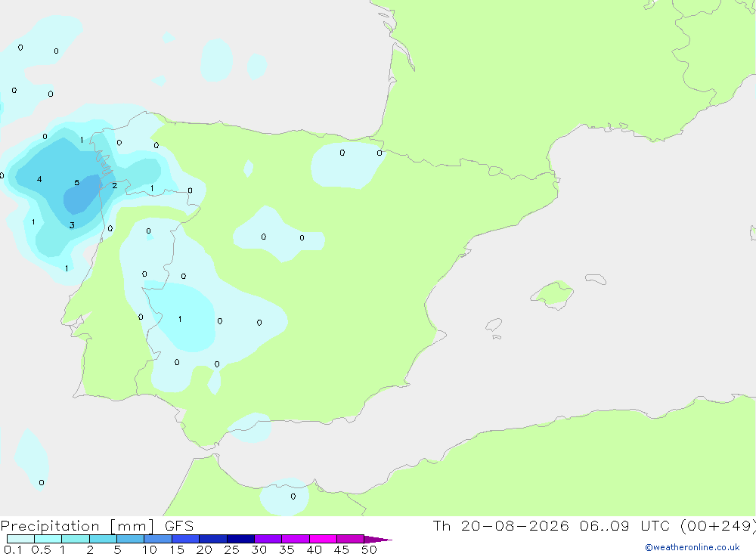Click the '3' precipitation value on map
The image size is (756, 554).
pyautogui.click(x=72, y=225)
